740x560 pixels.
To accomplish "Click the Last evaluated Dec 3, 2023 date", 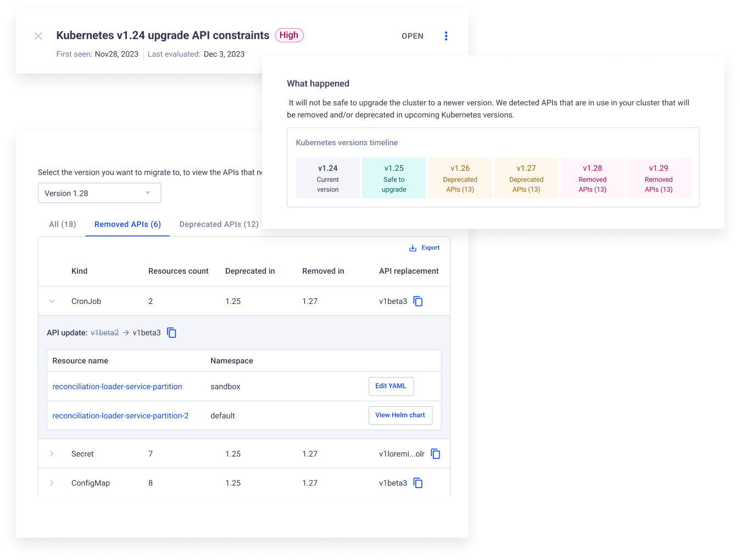I will coord(224,54).
